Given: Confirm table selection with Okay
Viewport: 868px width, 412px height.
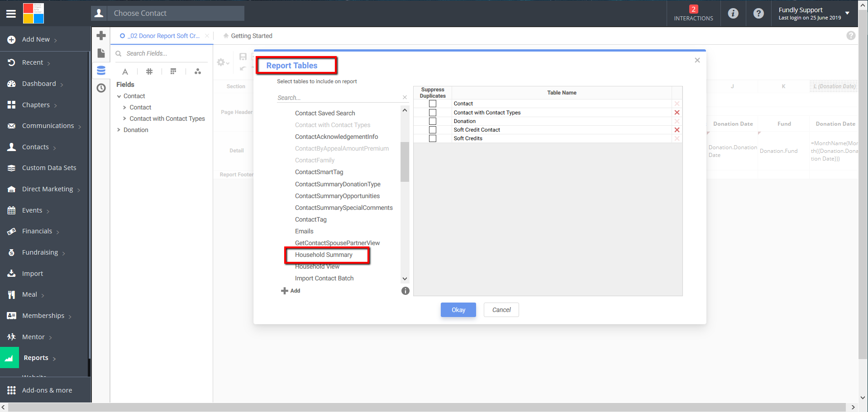Looking at the screenshot, I should pyautogui.click(x=458, y=310).
